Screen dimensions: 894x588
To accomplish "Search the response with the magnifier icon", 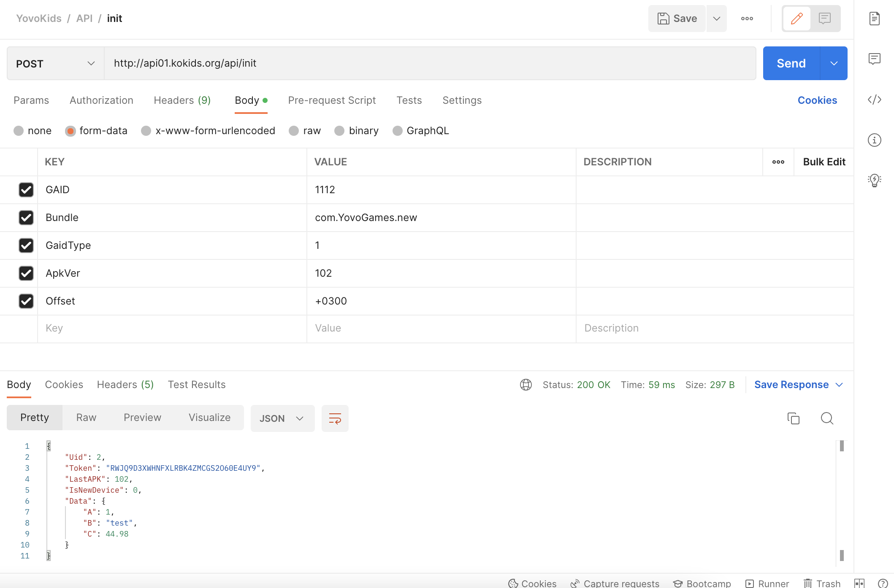I will pyautogui.click(x=826, y=418).
